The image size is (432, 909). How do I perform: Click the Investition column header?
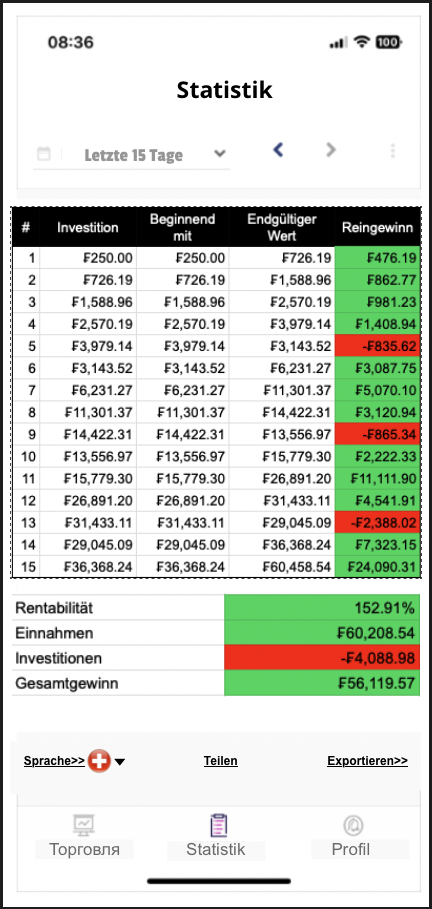[x=88, y=227]
